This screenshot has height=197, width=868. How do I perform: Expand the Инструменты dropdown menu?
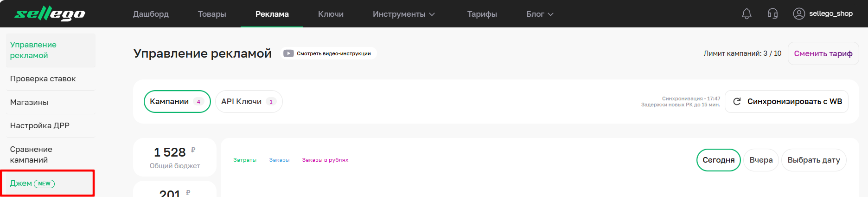point(403,14)
